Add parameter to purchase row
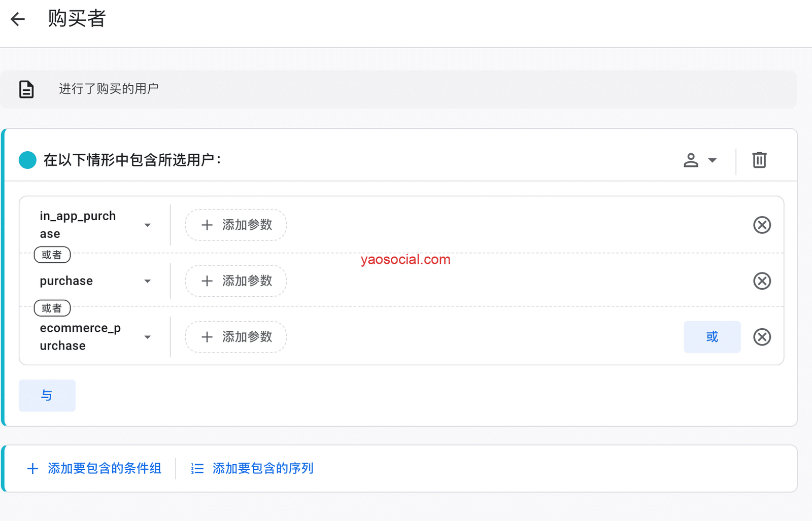The width and height of the screenshot is (812, 521). (x=236, y=281)
